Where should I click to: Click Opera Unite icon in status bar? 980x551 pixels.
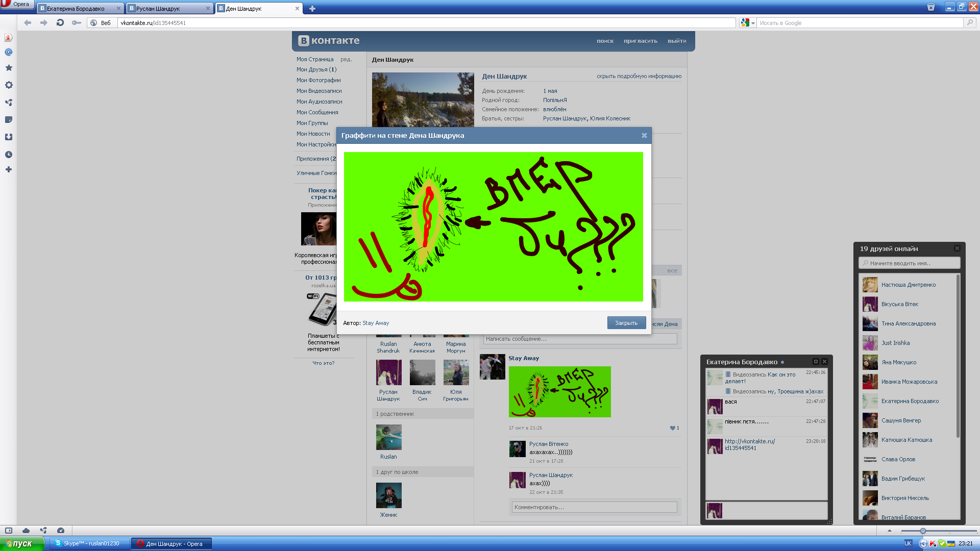point(43,531)
